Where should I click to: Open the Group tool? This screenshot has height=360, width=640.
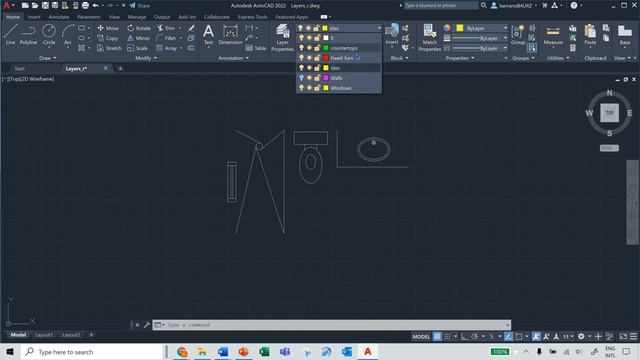pyautogui.click(x=518, y=34)
